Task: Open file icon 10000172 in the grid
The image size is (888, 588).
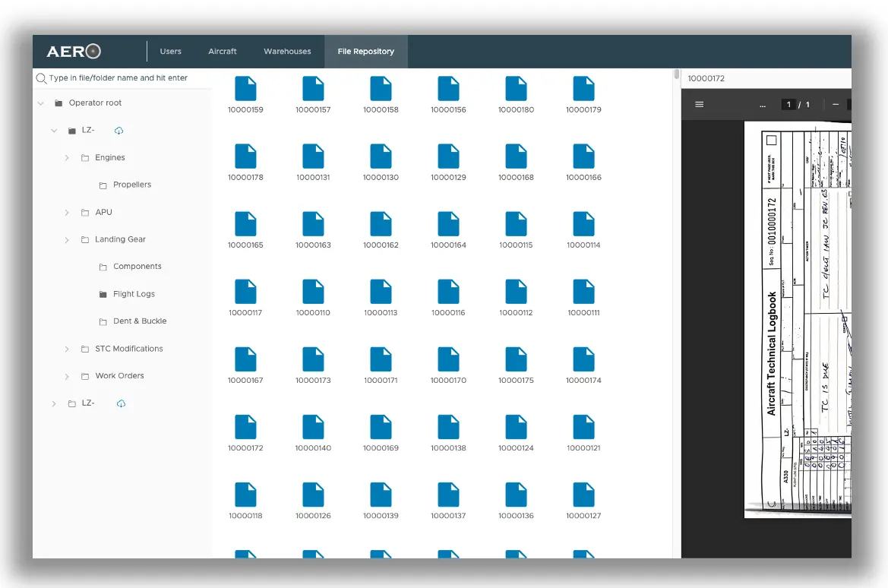Action: tap(245, 427)
